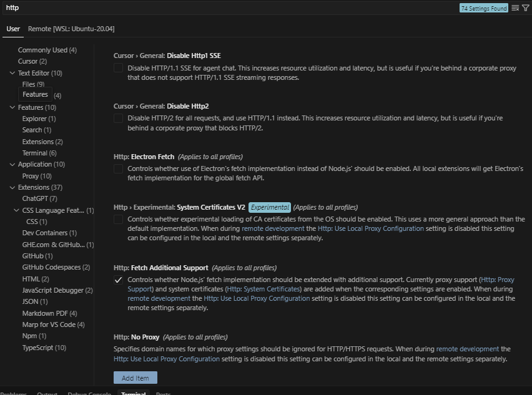Select Marp for VS Code (4) item
Screen dimensions: 532x395
53,324
